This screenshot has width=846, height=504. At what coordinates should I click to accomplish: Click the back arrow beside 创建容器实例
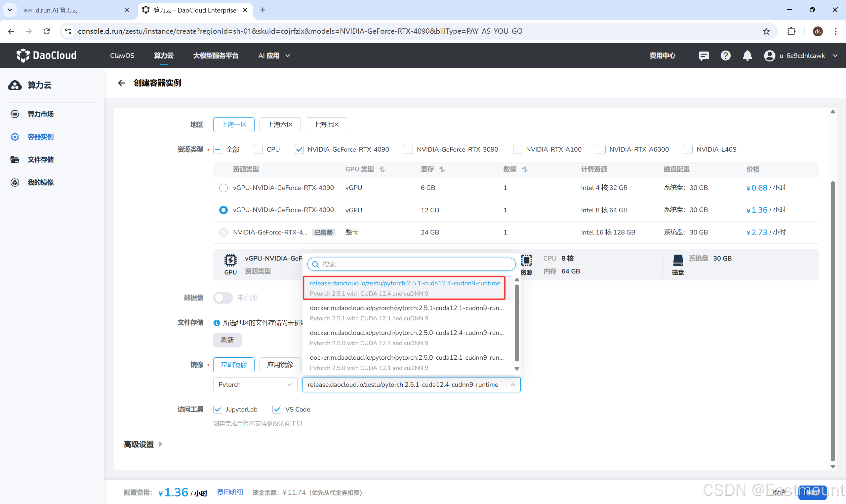[121, 83]
